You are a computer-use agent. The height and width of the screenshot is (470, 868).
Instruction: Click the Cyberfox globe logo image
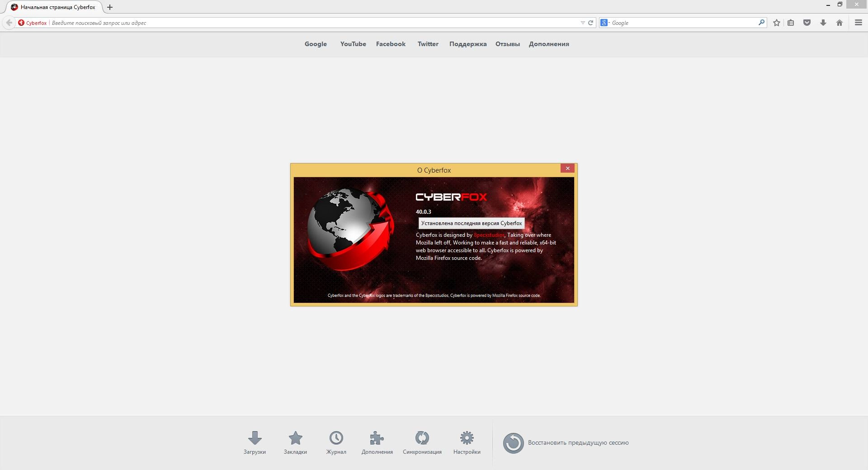350,230
